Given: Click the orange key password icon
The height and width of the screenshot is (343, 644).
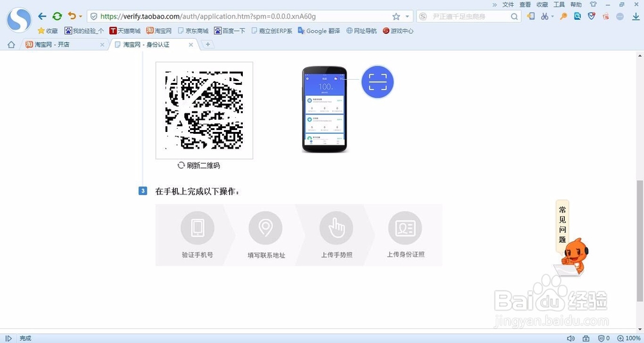Looking at the screenshot, I should tap(563, 17).
